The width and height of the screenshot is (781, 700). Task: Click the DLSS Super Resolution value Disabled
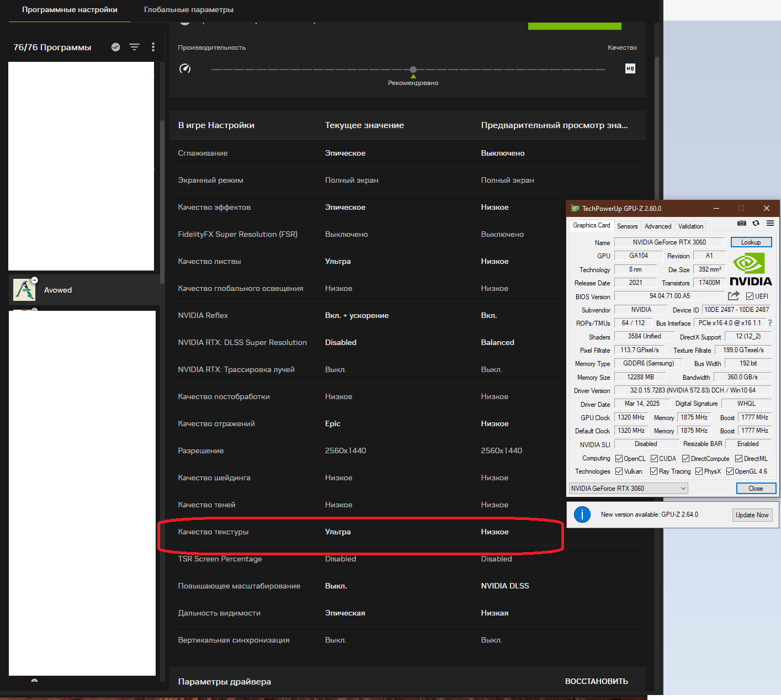[341, 342]
